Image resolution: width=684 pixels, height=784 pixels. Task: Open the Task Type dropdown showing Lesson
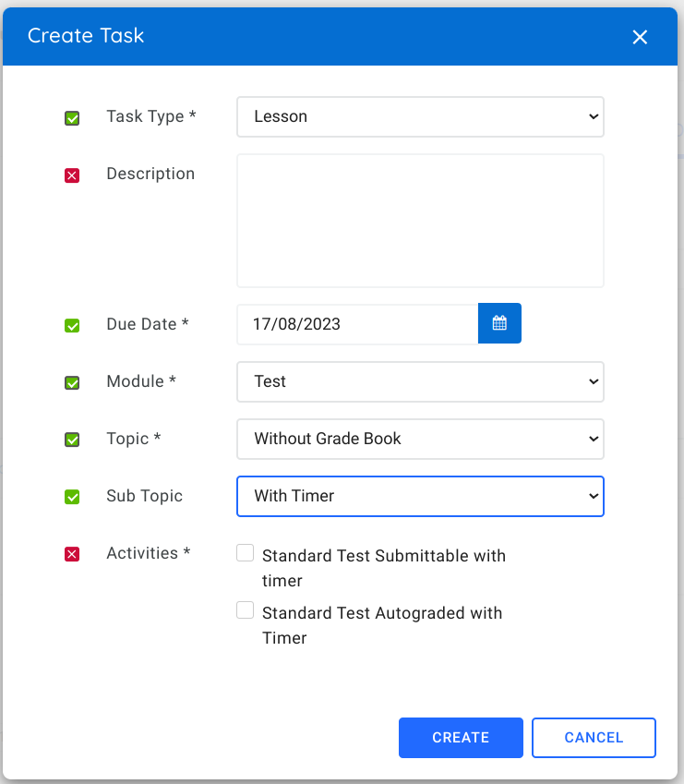click(420, 116)
